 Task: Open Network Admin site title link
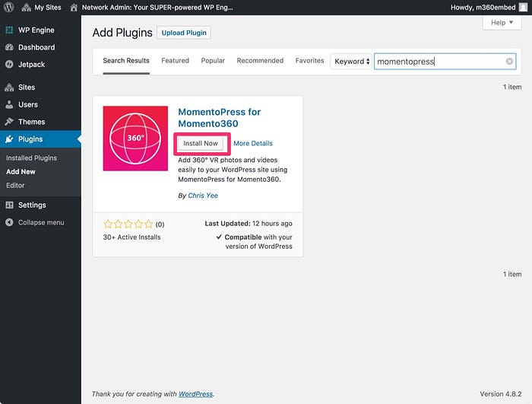[x=157, y=8]
